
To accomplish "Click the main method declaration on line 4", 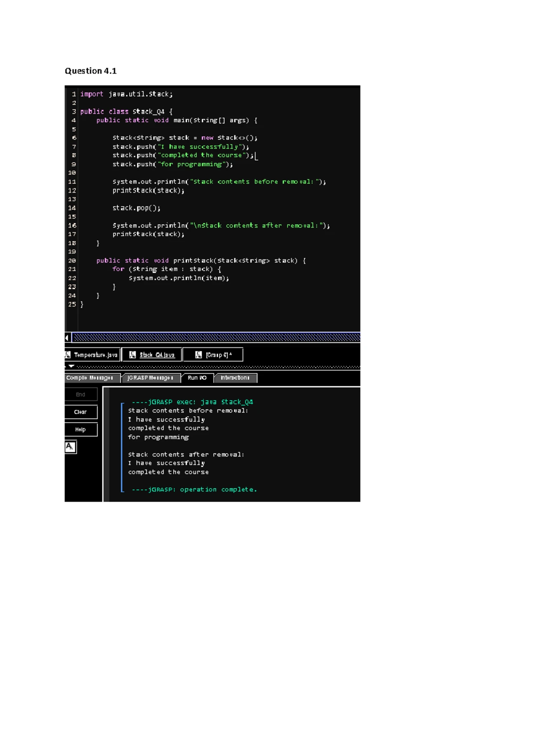I will tap(177, 120).
